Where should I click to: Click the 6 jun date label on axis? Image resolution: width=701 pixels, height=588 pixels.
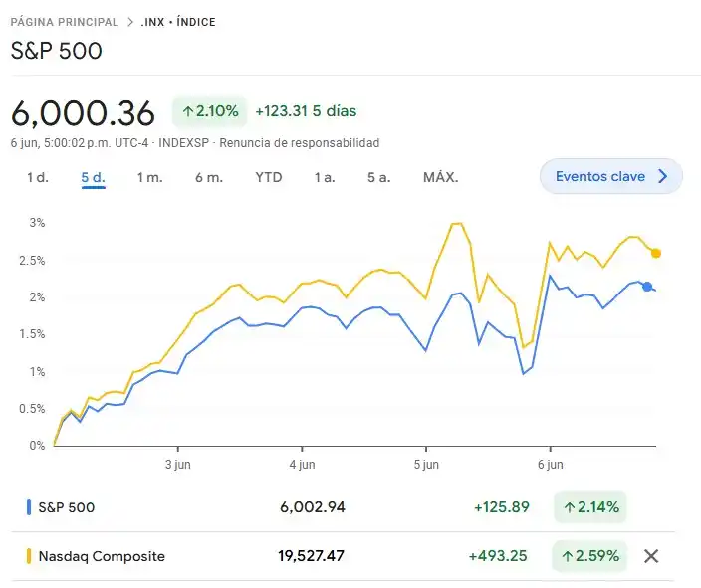point(551,465)
